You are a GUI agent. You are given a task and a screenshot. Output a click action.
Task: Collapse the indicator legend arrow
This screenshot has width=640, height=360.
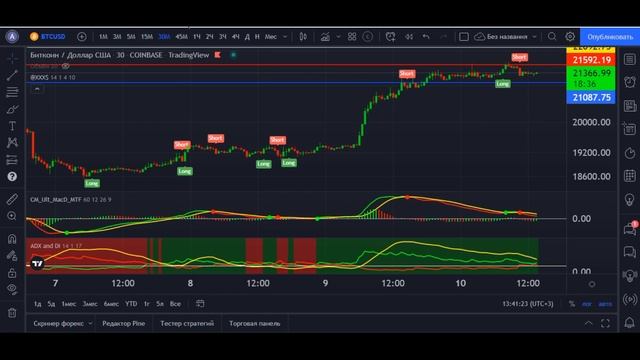point(37,89)
